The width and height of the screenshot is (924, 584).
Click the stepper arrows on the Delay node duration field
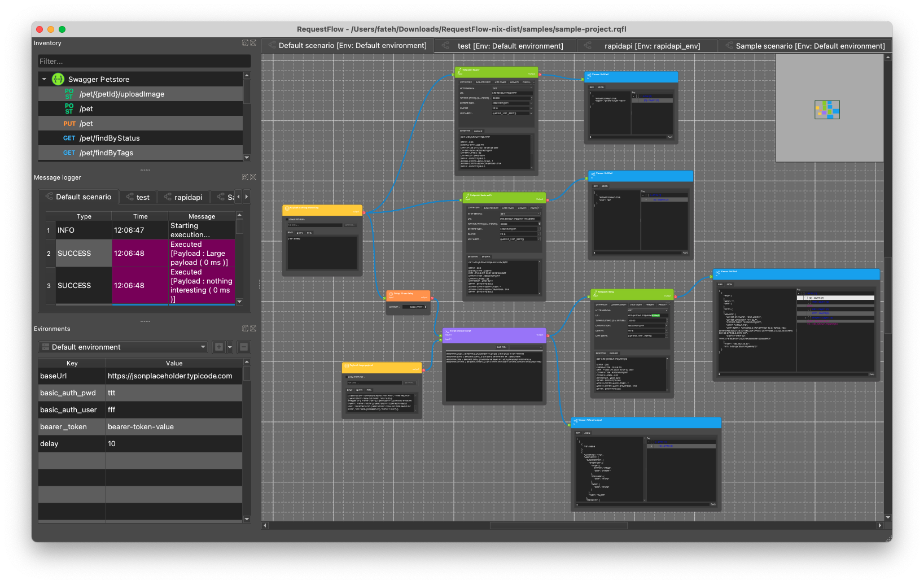[x=426, y=307]
